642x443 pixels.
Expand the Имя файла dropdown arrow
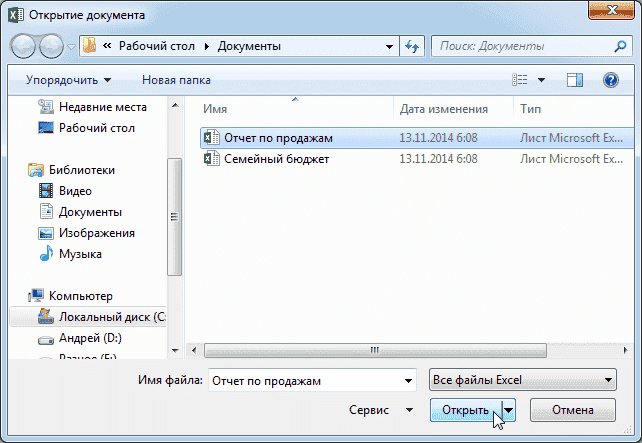(408, 381)
